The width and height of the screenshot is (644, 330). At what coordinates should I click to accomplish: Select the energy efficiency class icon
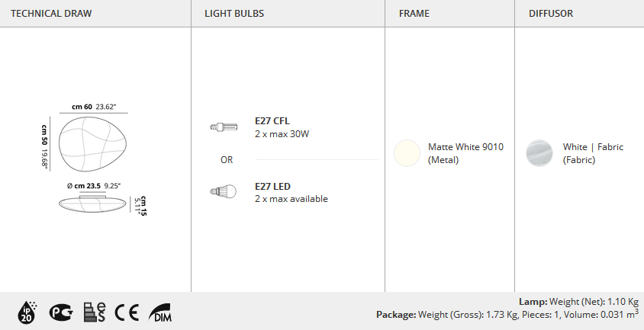[x=95, y=312]
